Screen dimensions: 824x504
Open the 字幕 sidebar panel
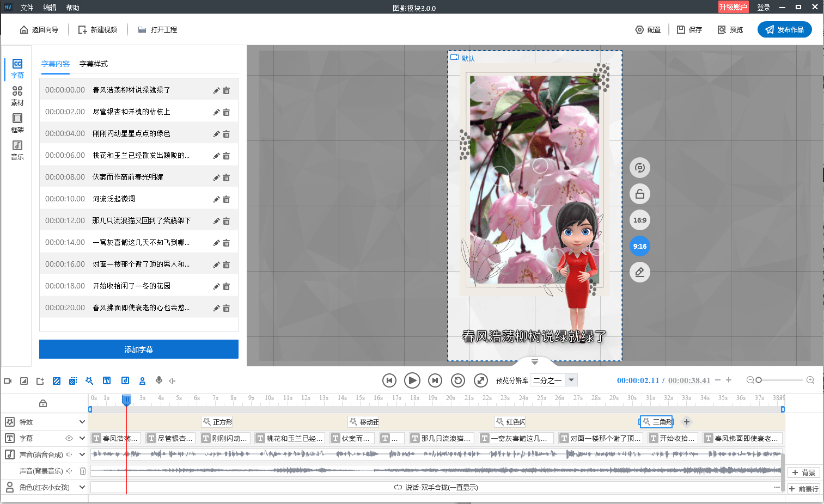pyautogui.click(x=17, y=69)
